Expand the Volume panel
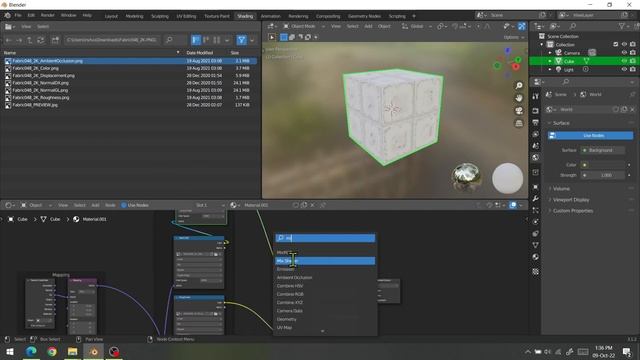Viewport: 640px width, 360px height. pos(561,189)
